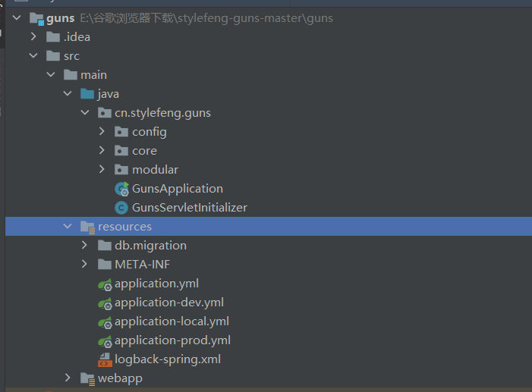
Task: Expand the .idea folder
Action: tap(33, 36)
